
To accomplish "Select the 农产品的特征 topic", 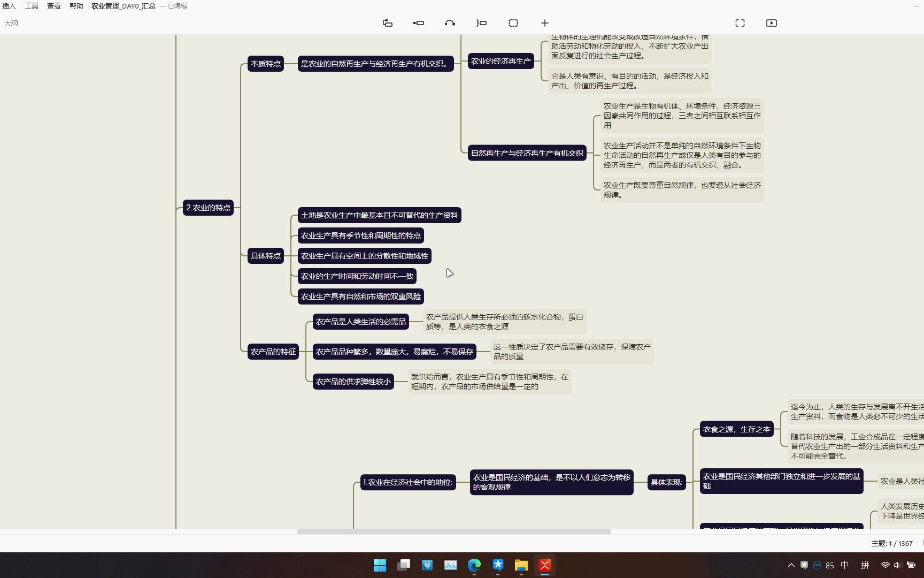I will pyautogui.click(x=273, y=352).
